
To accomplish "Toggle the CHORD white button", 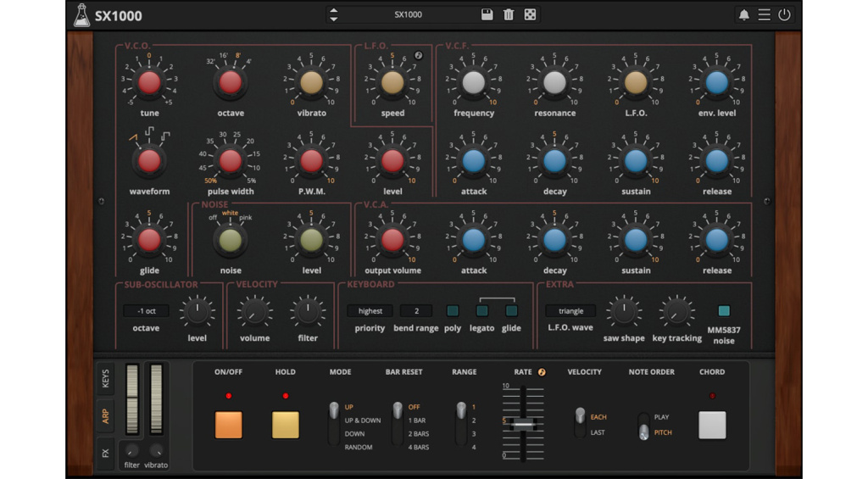I will 712,425.
